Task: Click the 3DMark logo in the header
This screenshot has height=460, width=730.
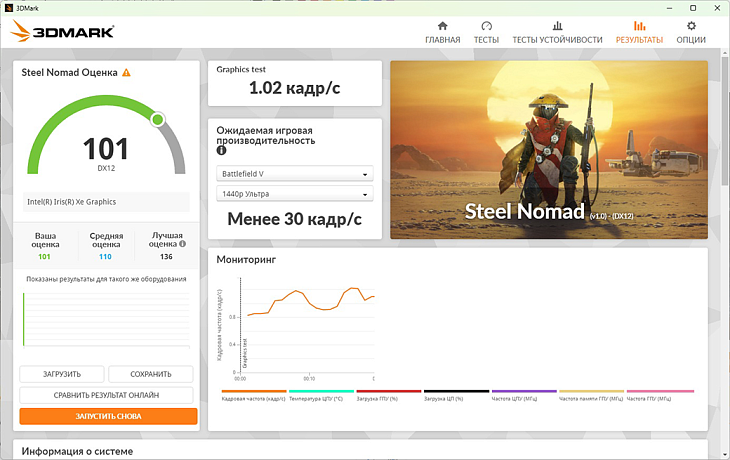Action: [62, 33]
